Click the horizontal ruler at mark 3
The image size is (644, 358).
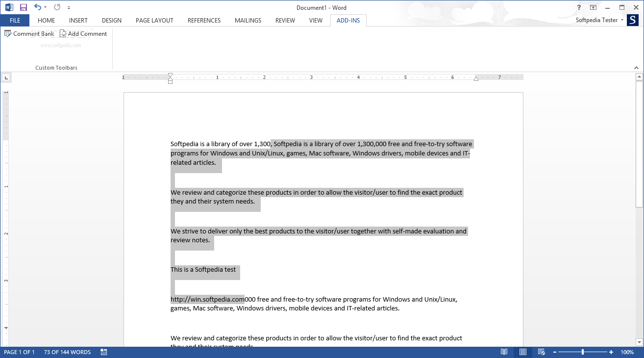click(x=311, y=77)
